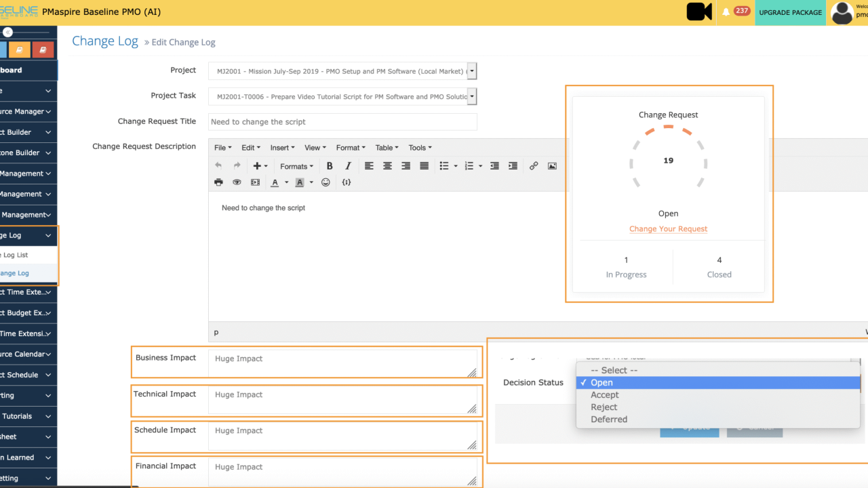Apply bold formatting in description editor

(x=330, y=165)
